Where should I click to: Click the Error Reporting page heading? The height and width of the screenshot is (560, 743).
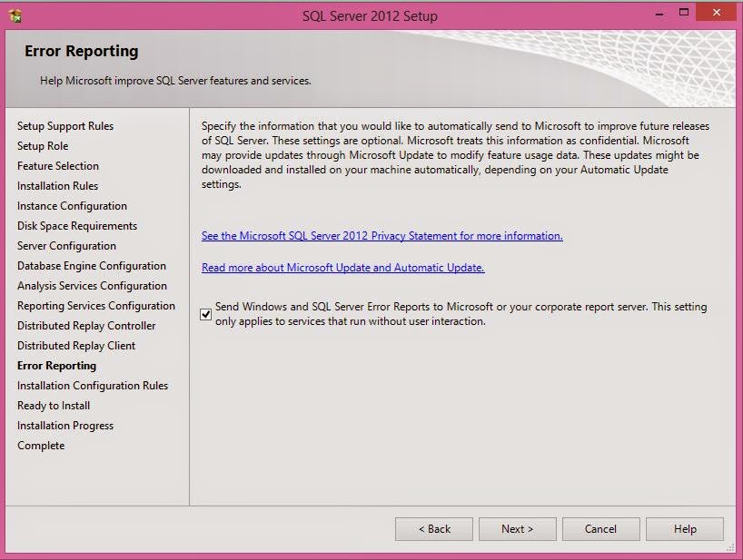coord(82,51)
